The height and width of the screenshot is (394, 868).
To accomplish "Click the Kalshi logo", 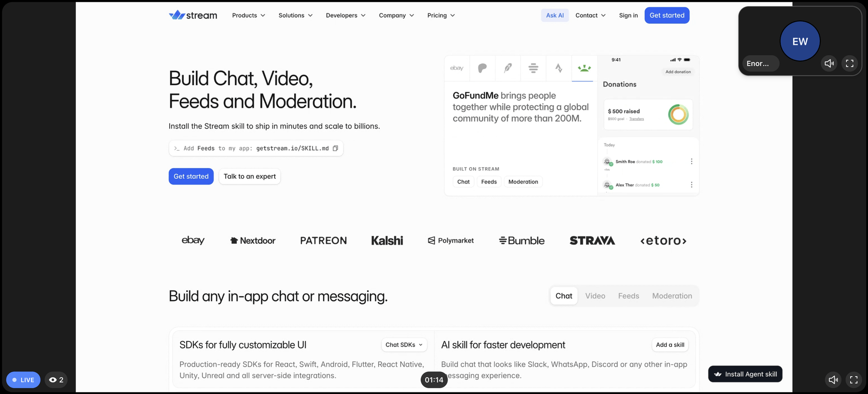I will click(387, 240).
